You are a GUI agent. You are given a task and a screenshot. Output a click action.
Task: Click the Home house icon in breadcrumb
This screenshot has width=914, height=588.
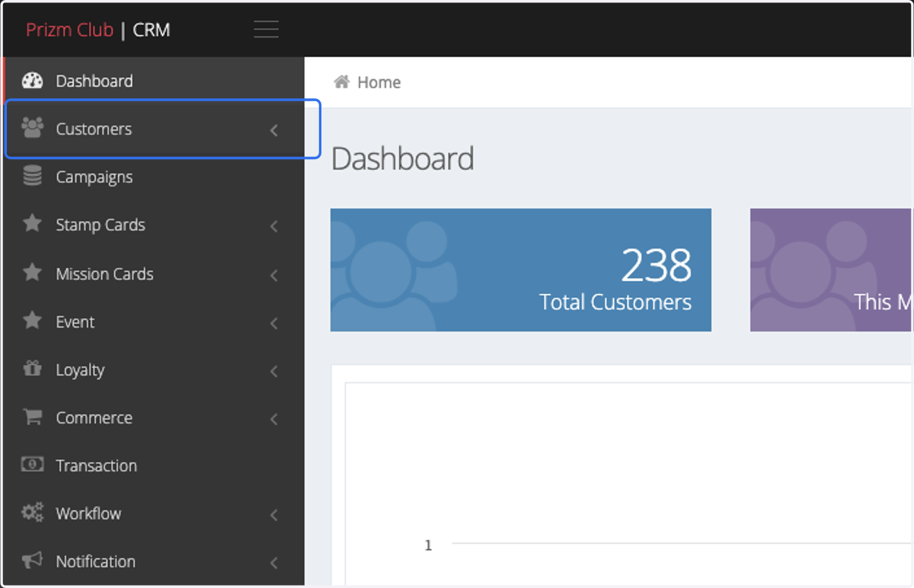tap(342, 81)
